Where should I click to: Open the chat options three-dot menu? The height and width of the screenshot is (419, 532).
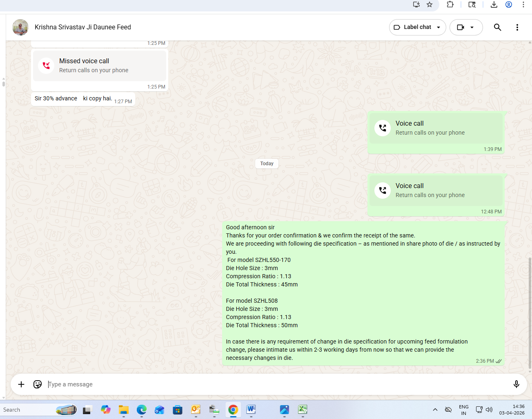517,27
